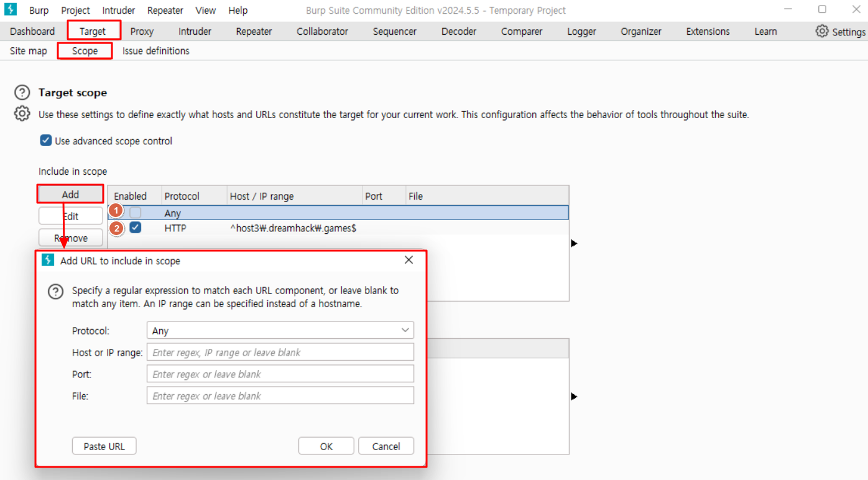Sort by the Protocol column header
The image size is (868, 480).
[x=194, y=196]
